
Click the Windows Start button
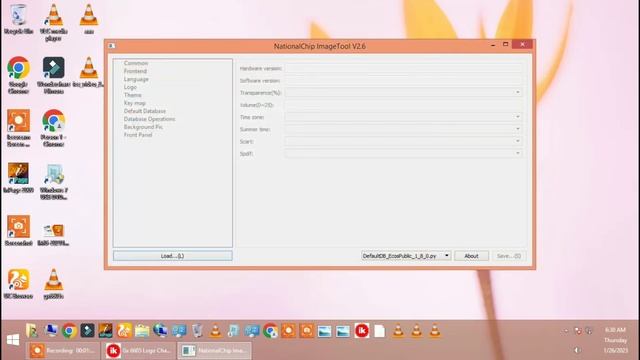click(x=13, y=340)
